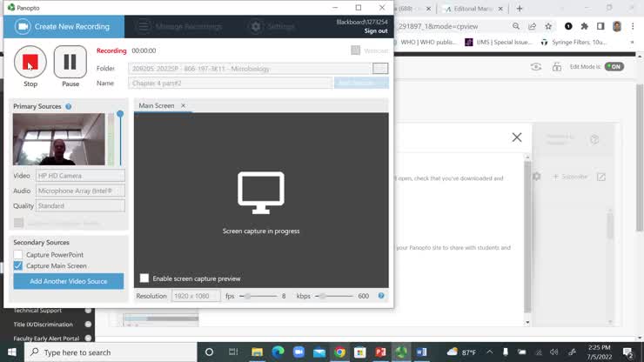
Task: Open Title IX/Discrimination sidebar link
Action: click(43, 325)
